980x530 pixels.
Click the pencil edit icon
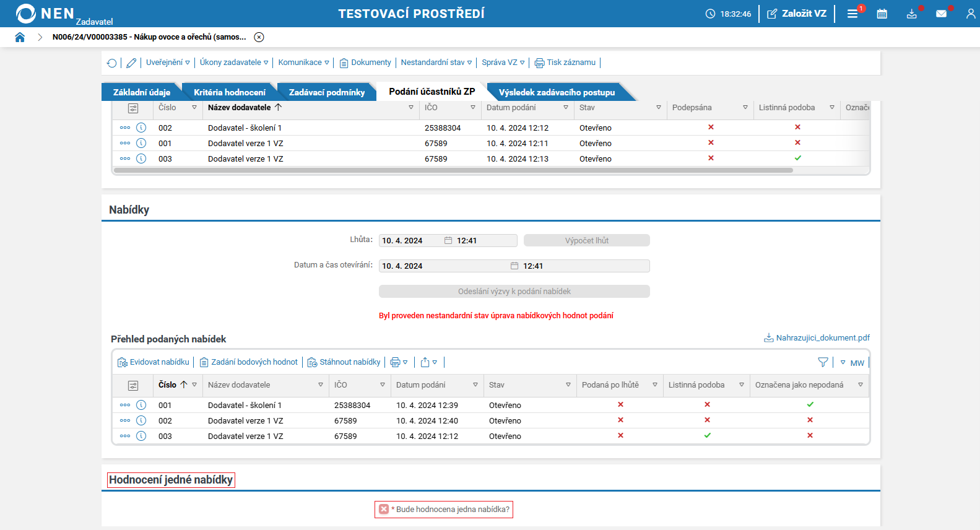pos(131,63)
